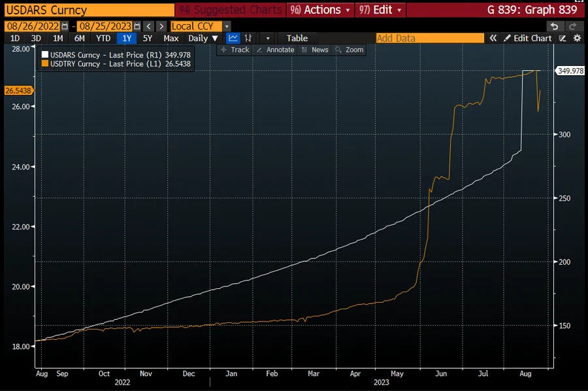Image resolution: width=588 pixels, height=391 pixels.
Task: Open the end date calendar picker icon
Action: [x=137, y=26]
